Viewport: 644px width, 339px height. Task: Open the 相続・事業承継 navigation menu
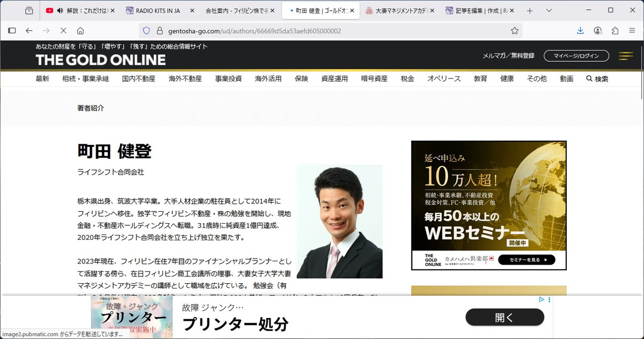point(85,79)
